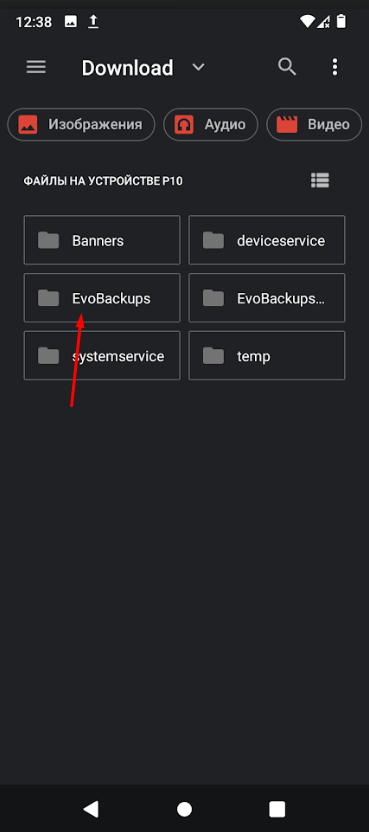Expand the Download location dropdown arrow
The height and width of the screenshot is (832, 369).
coord(198,67)
